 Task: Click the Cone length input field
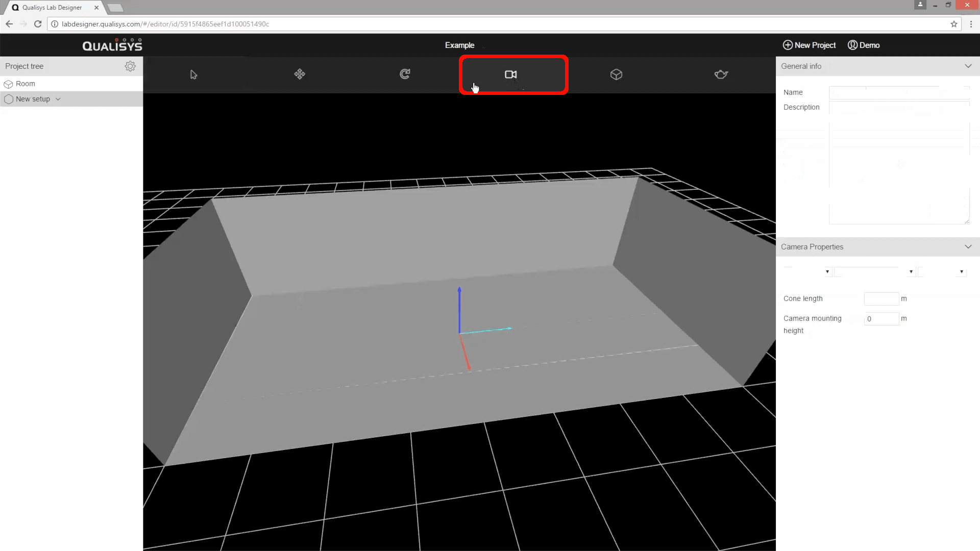click(x=881, y=299)
